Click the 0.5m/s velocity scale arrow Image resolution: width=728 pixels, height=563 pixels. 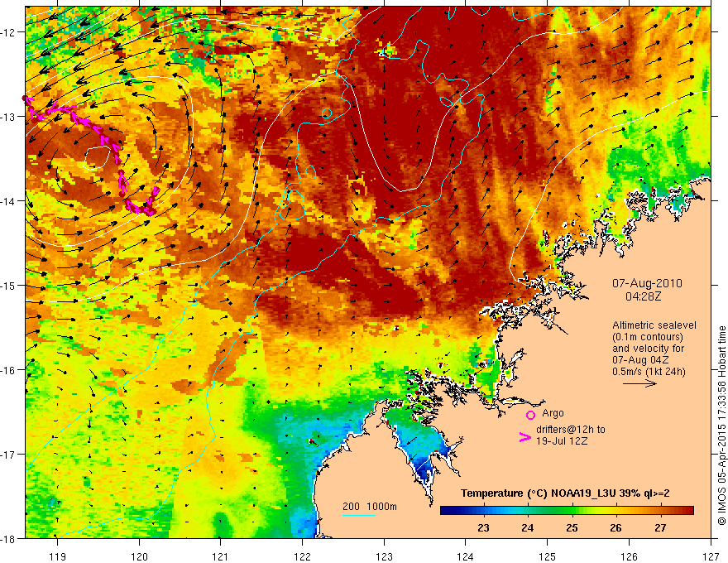click(639, 383)
